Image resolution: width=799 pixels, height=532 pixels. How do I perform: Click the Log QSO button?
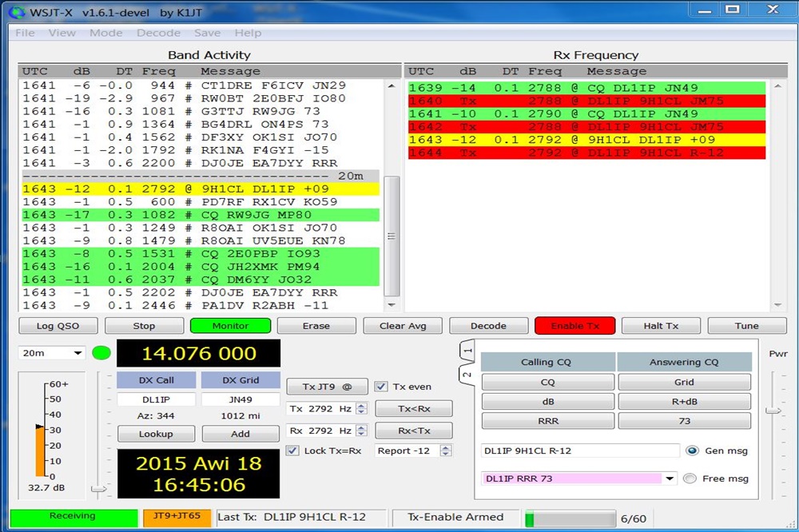tap(57, 326)
